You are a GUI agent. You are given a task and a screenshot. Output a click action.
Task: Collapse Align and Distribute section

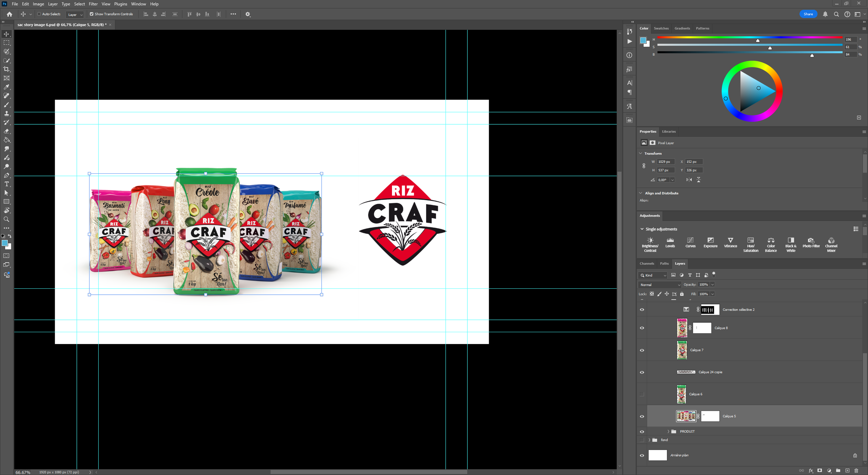click(641, 193)
